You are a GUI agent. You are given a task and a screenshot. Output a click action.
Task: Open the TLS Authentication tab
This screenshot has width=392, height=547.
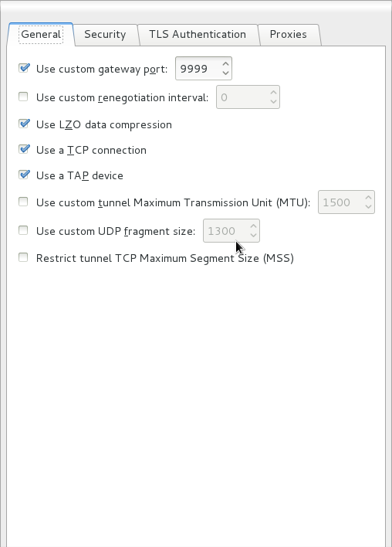pyautogui.click(x=198, y=35)
